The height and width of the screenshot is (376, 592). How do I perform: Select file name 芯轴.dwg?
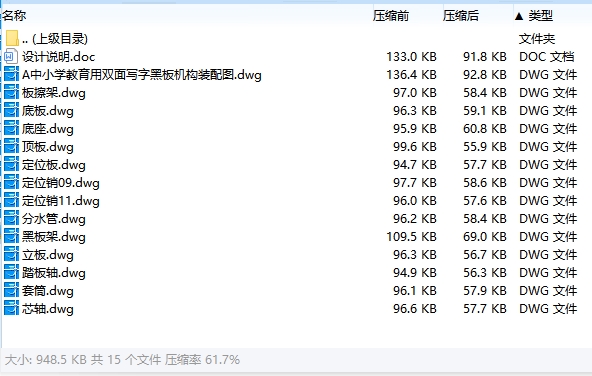point(48,309)
